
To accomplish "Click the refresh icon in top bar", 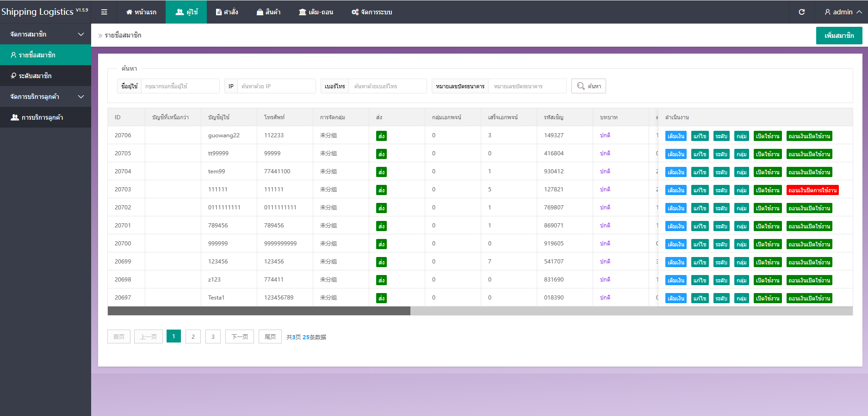I will [x=802, y=12].
